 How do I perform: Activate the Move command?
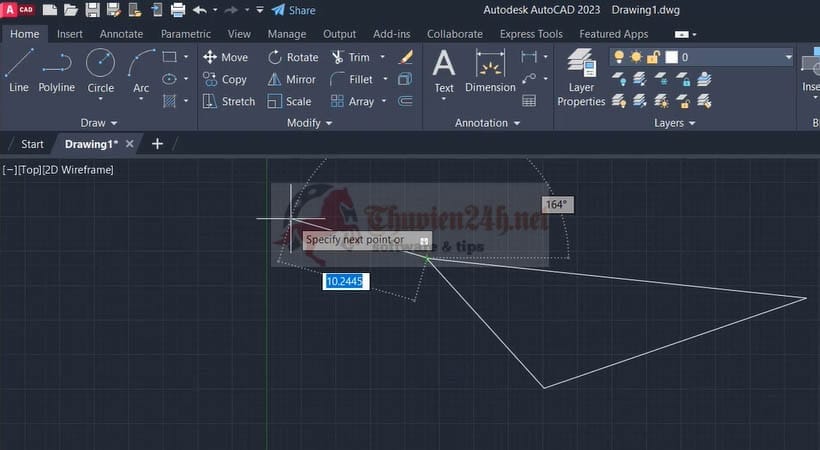click(225, 57)
